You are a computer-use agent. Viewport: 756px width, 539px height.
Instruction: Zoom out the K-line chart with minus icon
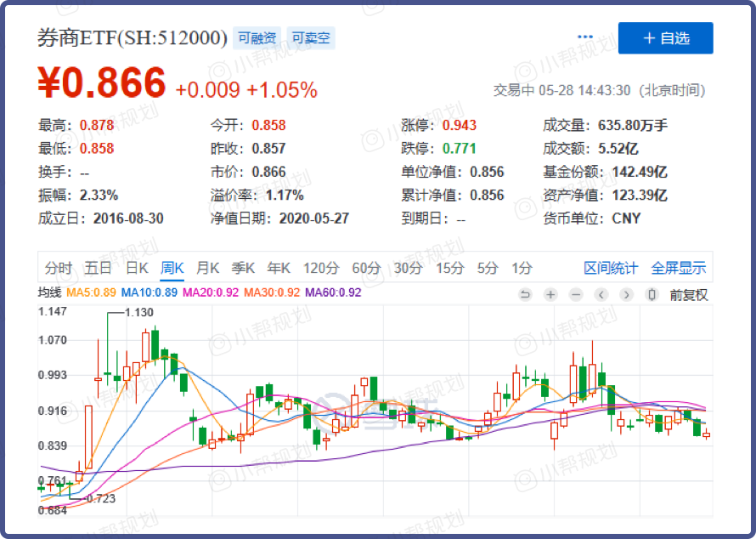[x=576, y=294]
